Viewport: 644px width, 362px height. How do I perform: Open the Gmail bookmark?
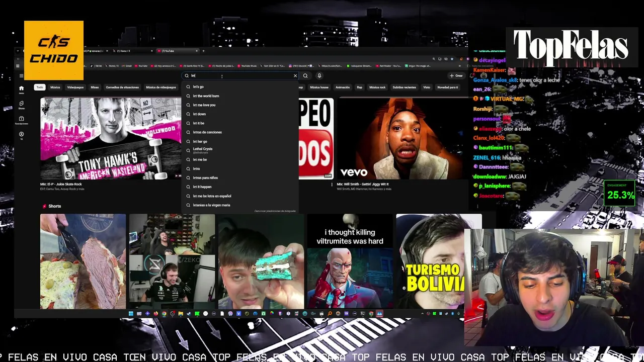click(127, 66)
